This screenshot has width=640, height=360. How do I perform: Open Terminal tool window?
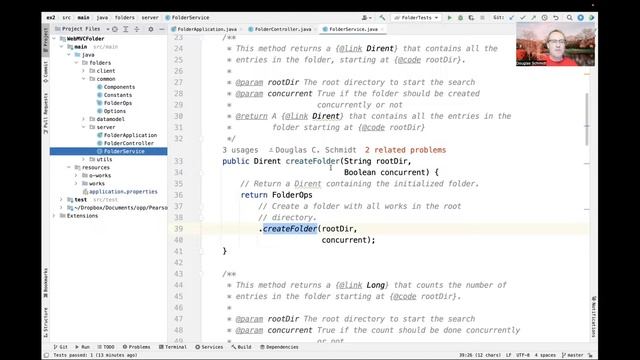coord(173,347)
